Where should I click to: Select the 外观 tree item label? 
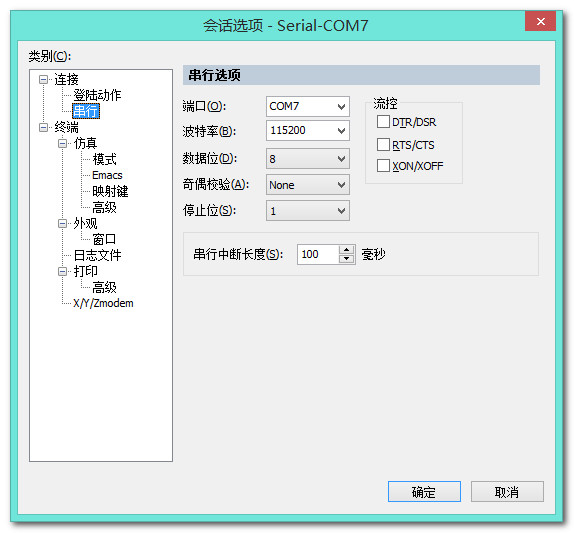(x=85, y=223)
